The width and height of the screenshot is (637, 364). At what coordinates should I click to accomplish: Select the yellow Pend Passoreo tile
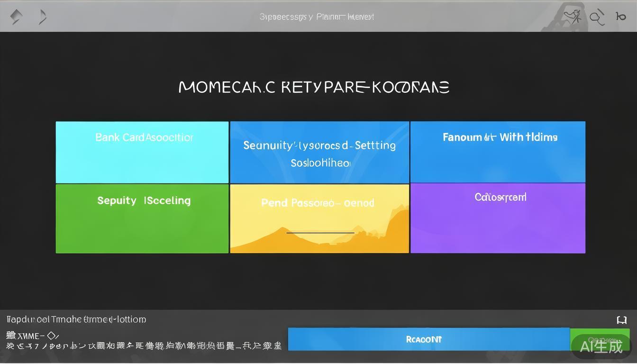coord(319,218)
